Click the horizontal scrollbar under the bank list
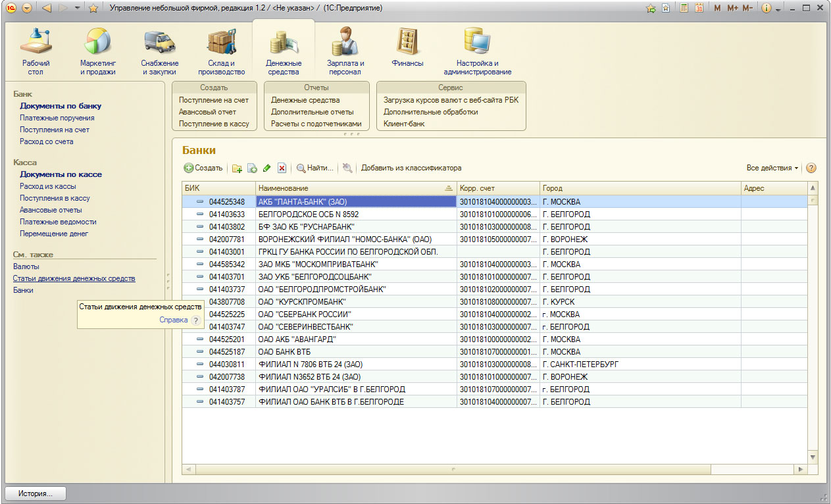 pos(453,469)
